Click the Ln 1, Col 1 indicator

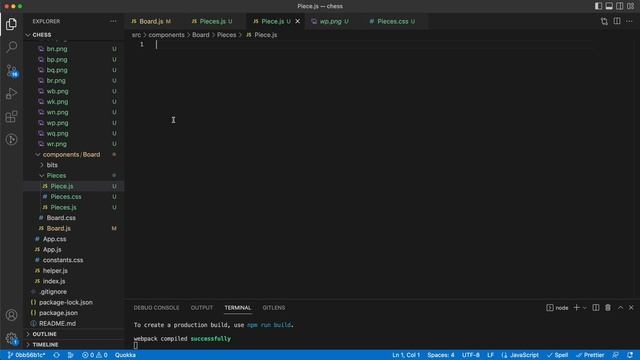click(x=406, y=355)
